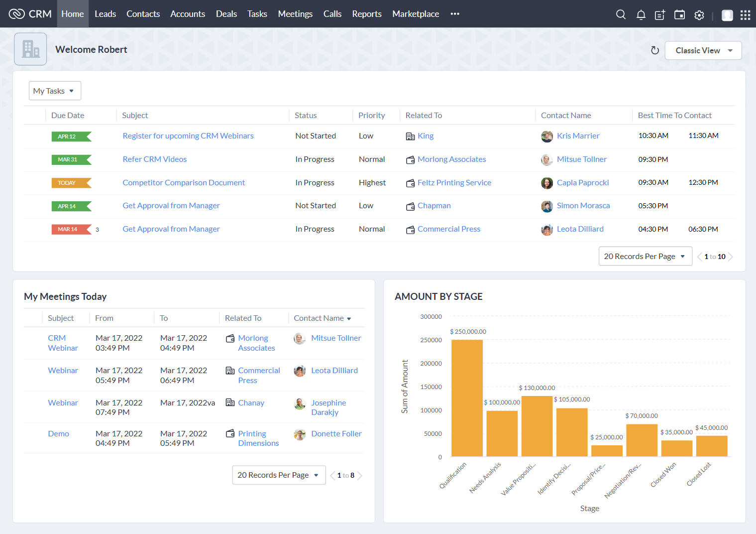
Task: Open Kris Marrier contact link
Action: 578,135
